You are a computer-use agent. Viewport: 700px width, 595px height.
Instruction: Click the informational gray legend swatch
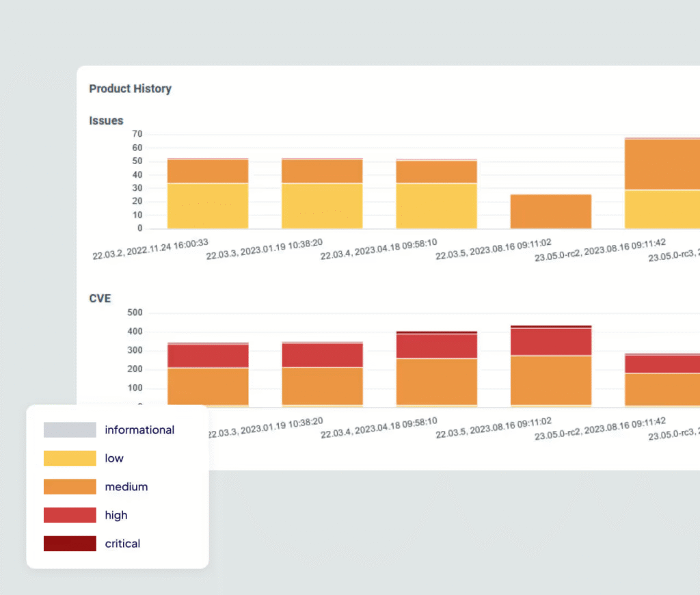[70, 429]
